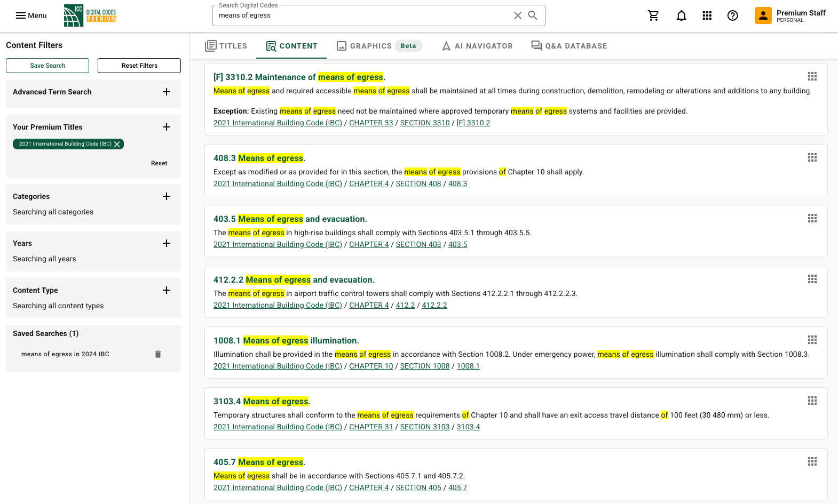
Task: Open notifications bell
Action: tap(682, 15)
